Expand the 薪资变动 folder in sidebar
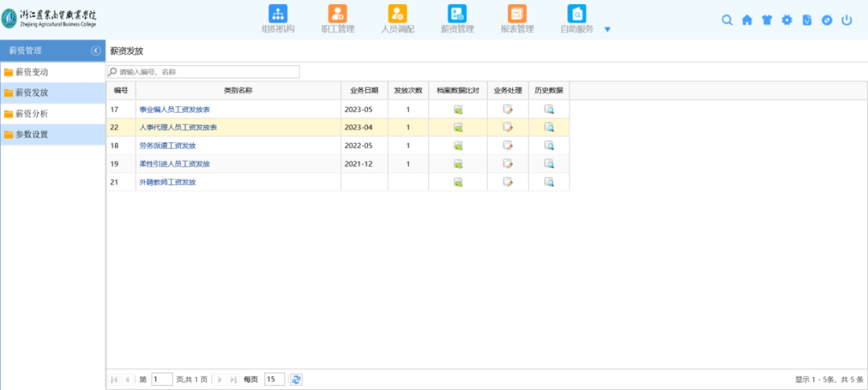The image size is (868, 390). click(32, 72)
